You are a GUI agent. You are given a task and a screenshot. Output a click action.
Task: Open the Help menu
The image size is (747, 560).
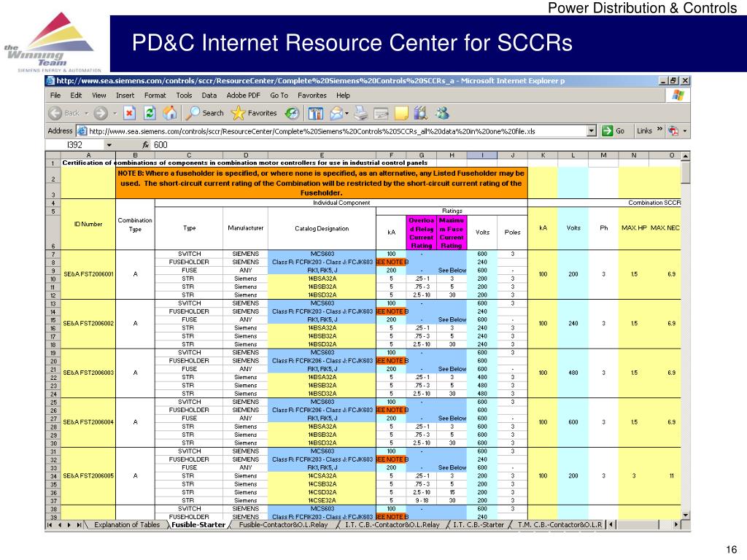[x=343, y=96]
